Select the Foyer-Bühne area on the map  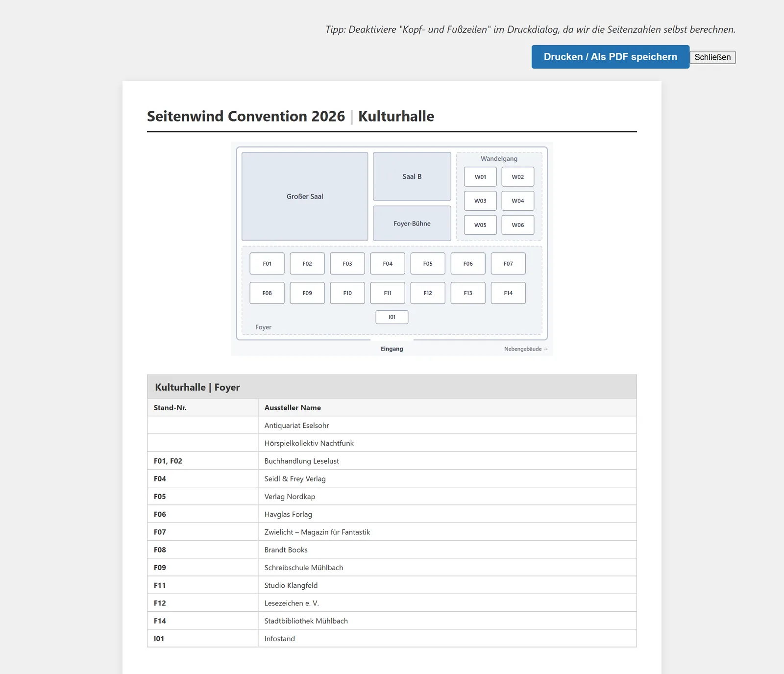click(412, 224)
